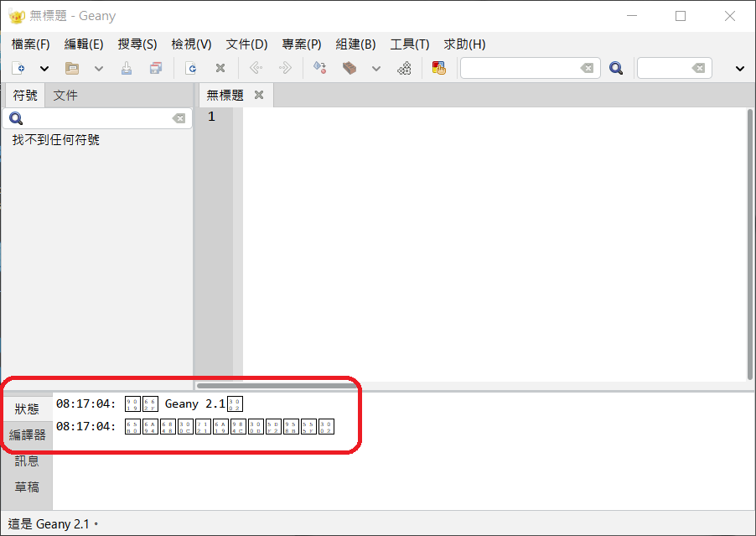Open the toolbar overflow chevron
The height and width of the screenshot is (536, 756).
coord(739,69)
